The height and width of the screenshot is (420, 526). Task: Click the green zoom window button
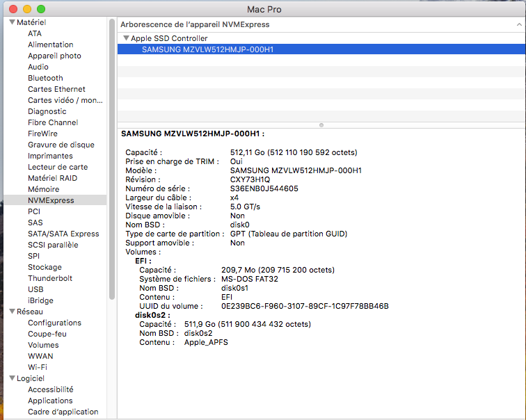41,9
